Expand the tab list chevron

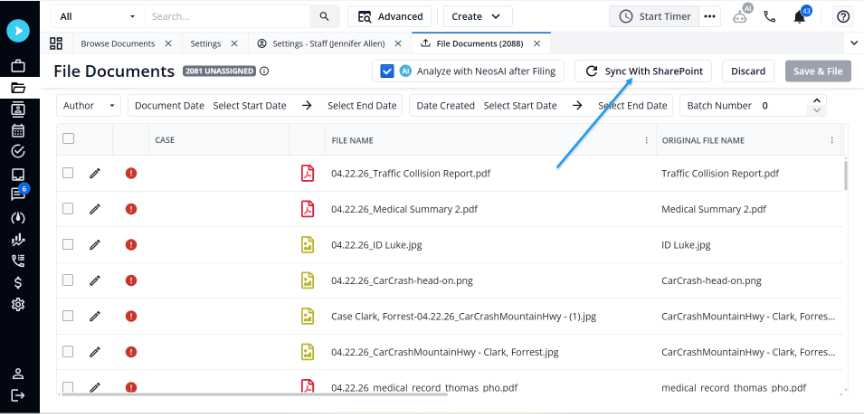coord(854,43)
